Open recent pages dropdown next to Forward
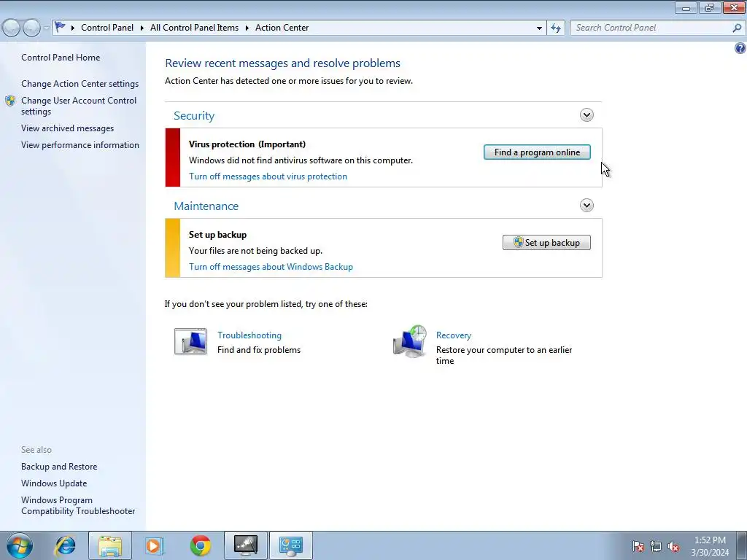 coord(46,28)
